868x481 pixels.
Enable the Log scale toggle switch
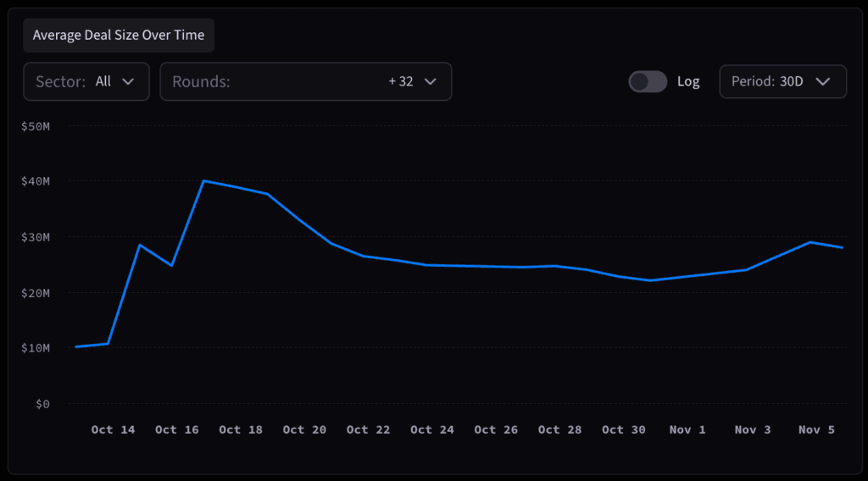[648, 81]
